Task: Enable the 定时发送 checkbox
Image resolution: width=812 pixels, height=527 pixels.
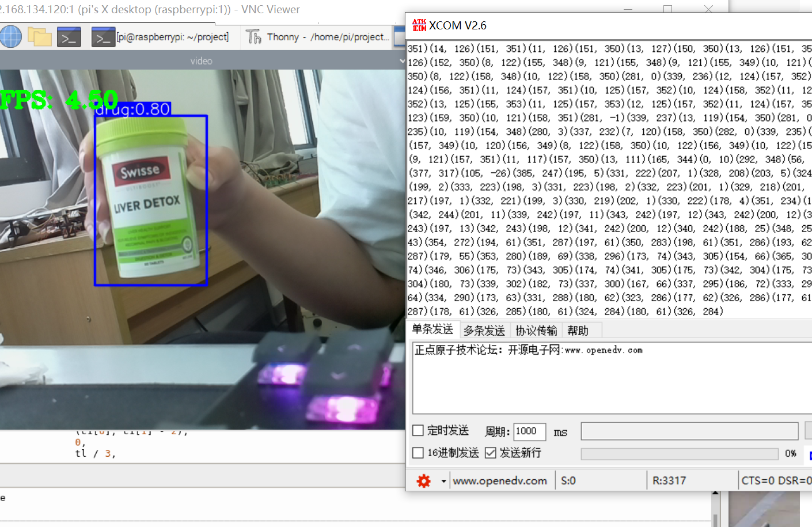Action: pyautogui.click(x=419, y=430)
